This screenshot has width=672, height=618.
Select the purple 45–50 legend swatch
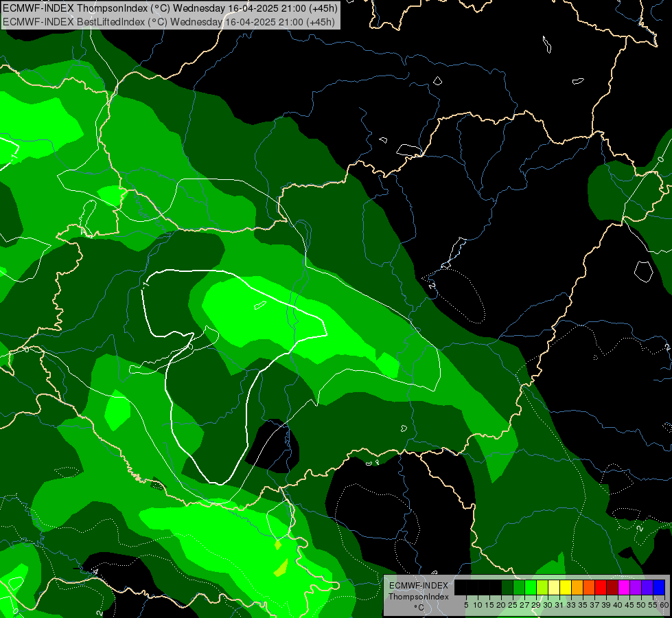pos(636,587)
